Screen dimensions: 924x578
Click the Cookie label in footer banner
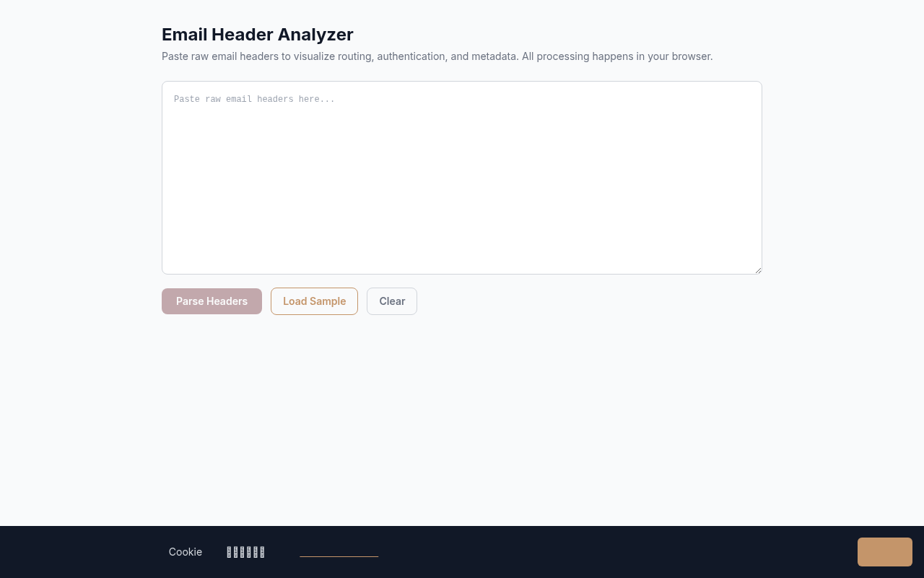[x=186, y=552]
